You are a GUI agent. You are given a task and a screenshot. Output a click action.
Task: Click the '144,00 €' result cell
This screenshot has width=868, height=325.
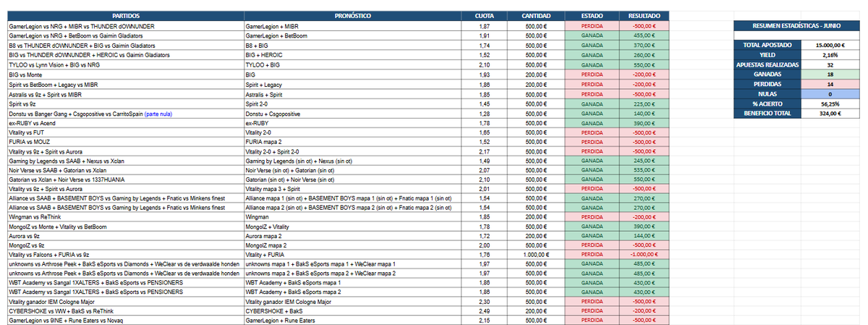643,236
